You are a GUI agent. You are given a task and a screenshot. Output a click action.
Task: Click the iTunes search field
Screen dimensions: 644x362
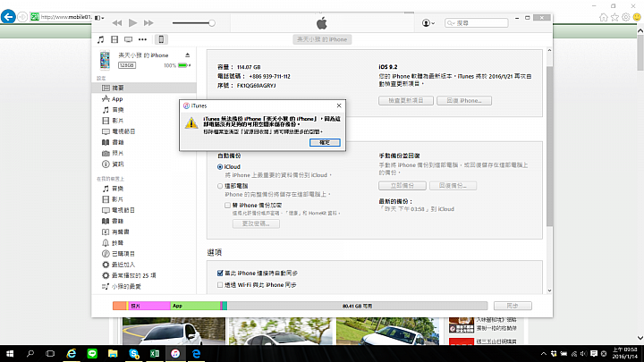coord(477,23)
